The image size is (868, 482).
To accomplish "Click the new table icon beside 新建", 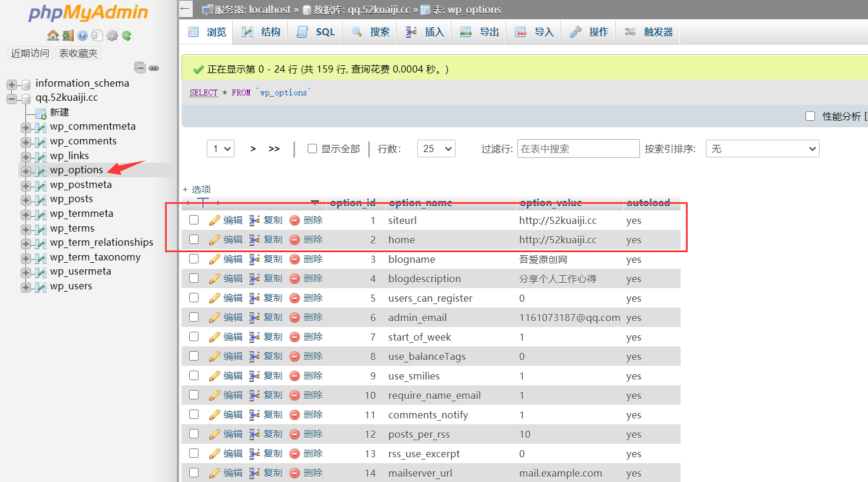I will 41,113.
